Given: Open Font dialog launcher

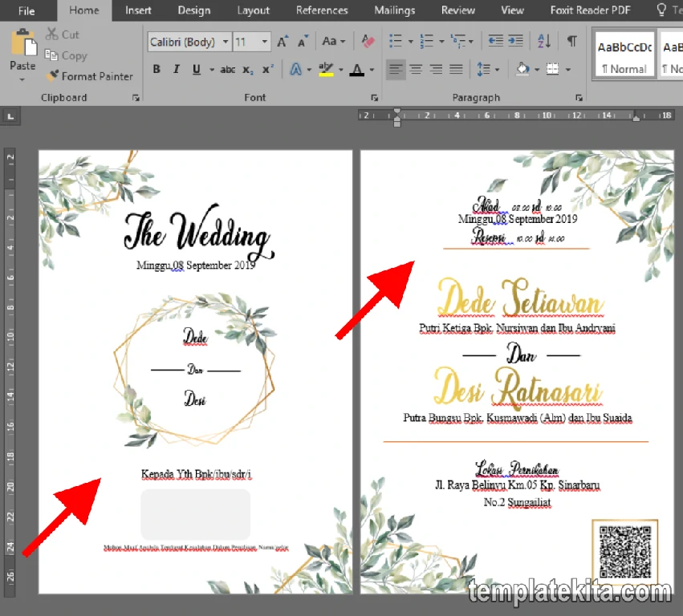Looking at the screenshot, I should coord(374,98).
